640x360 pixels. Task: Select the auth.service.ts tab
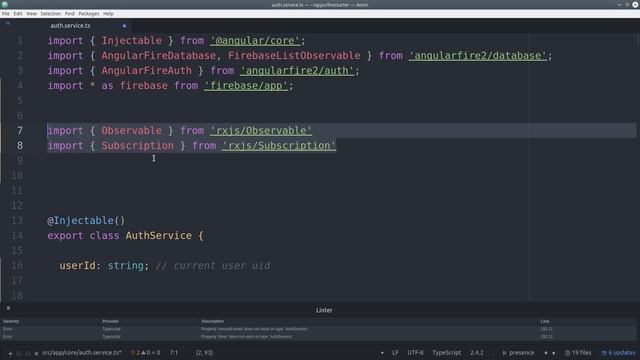71,25
